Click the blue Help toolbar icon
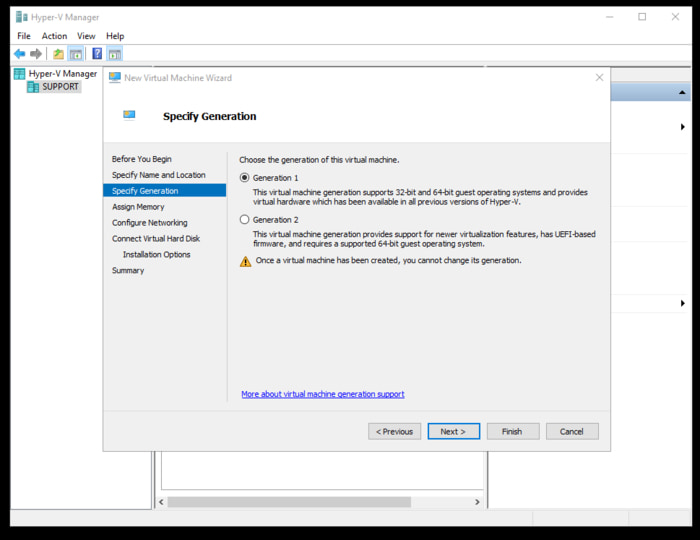 pos(97,54)
